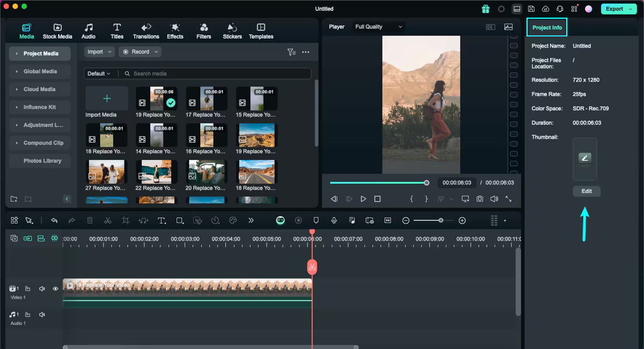Split the clip with scissors tool
The width and height of the screenshot is (644, 349).
pos(107,220)
